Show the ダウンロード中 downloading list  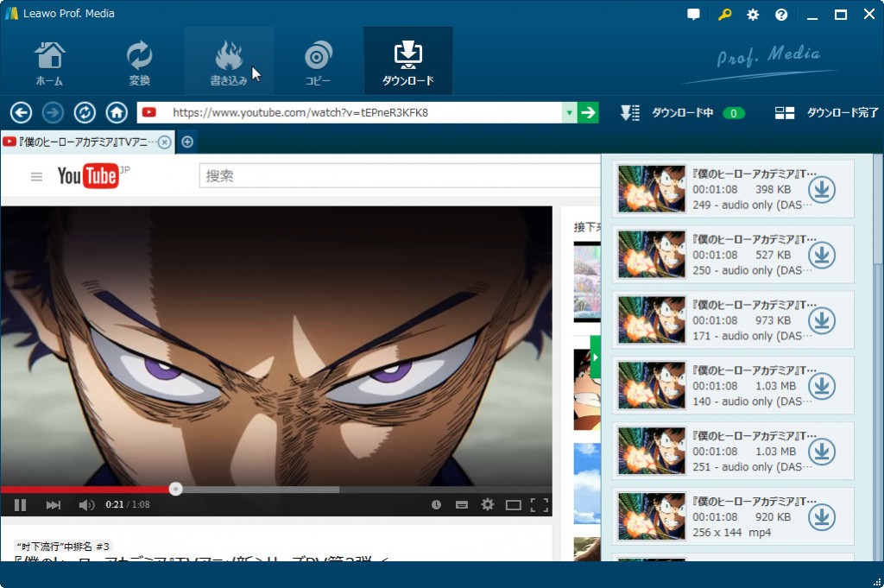681,113
